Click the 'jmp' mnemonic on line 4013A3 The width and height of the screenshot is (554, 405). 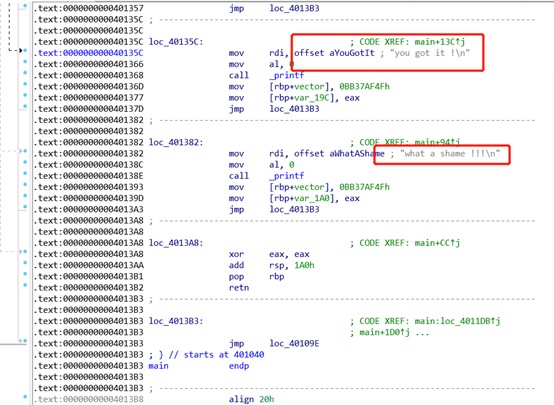(236, 209)
